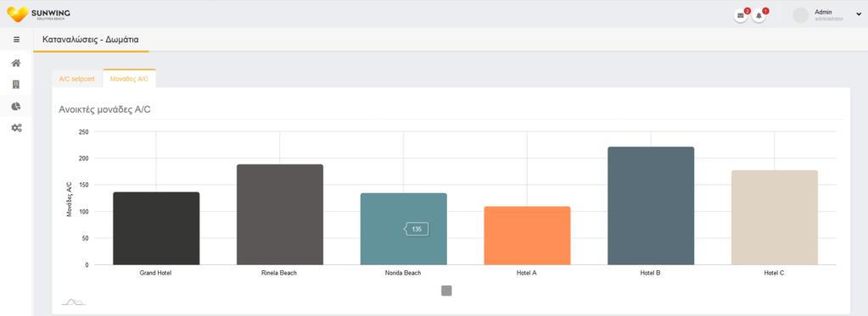The width and height of the screenshot is (868, 316).
Task: Toggle the gray legend square below chart
Action: pos(447,291)
